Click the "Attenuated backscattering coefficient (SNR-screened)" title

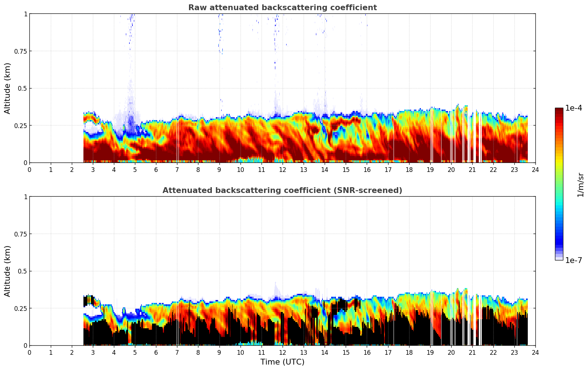pyautogui.click(x=282, y=190)
